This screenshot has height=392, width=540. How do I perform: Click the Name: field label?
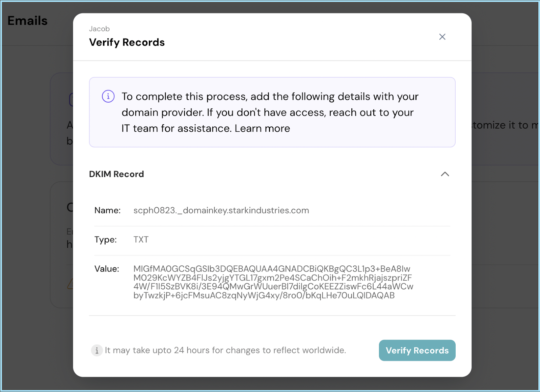coord(107,210)
